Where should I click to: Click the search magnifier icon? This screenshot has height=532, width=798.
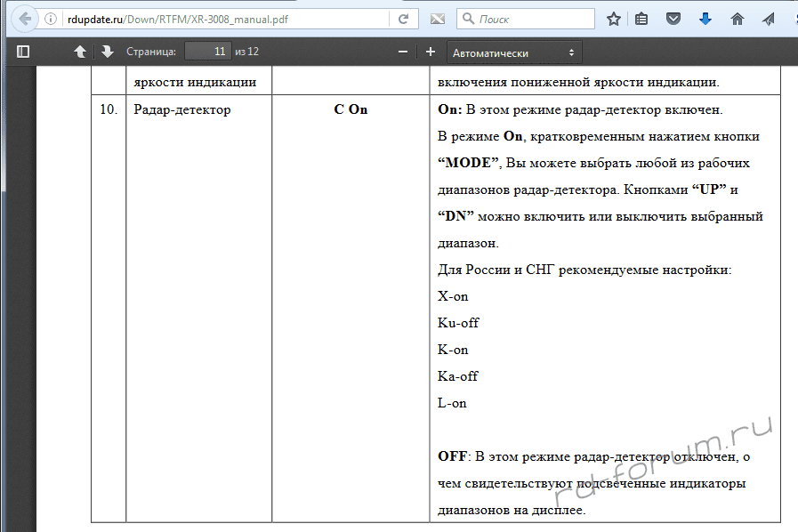[x=468, y=19]
